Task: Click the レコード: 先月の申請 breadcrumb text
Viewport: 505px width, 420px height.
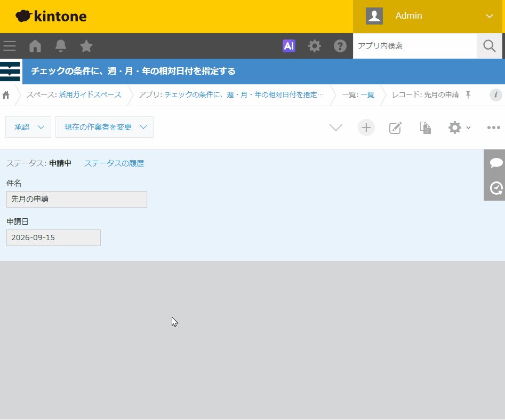Action: 425,95
